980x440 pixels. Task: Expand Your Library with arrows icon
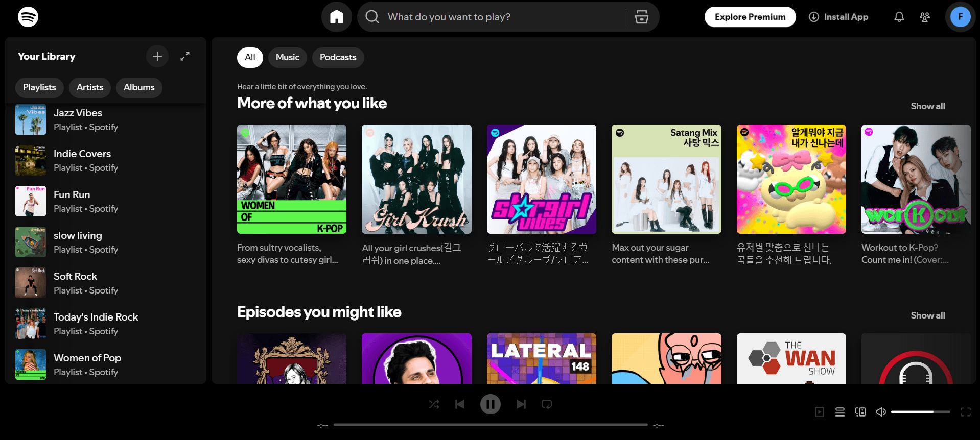tap(185, 56)
